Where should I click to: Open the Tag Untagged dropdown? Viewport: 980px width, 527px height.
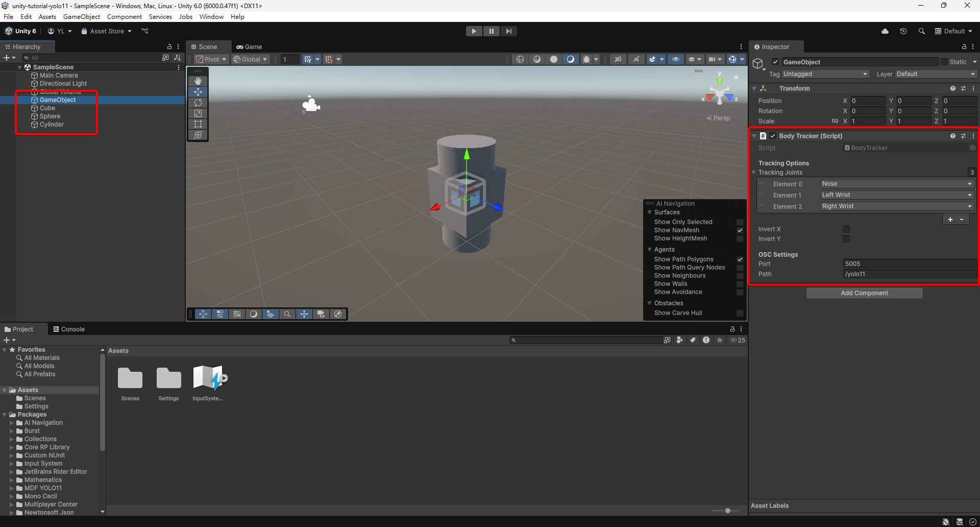pyautogui.click(x=825, y=74)
